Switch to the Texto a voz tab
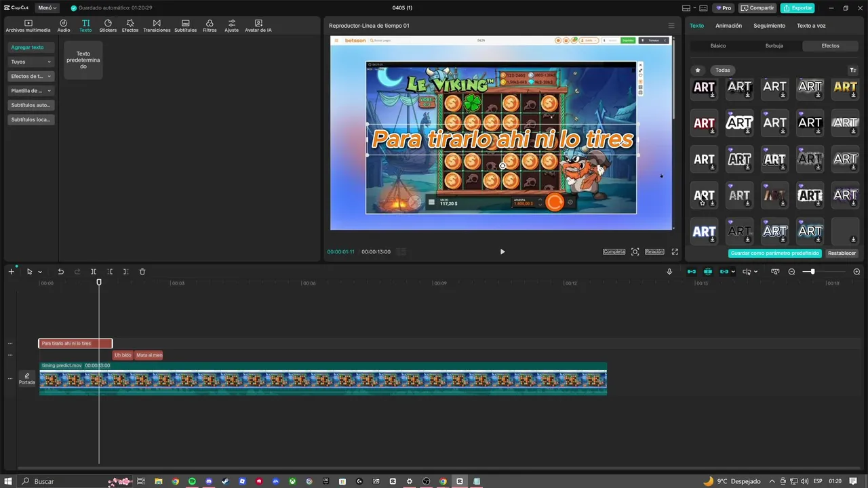This screenshot has height=488, width=868. pyautogui.click(x=811, y=26)
